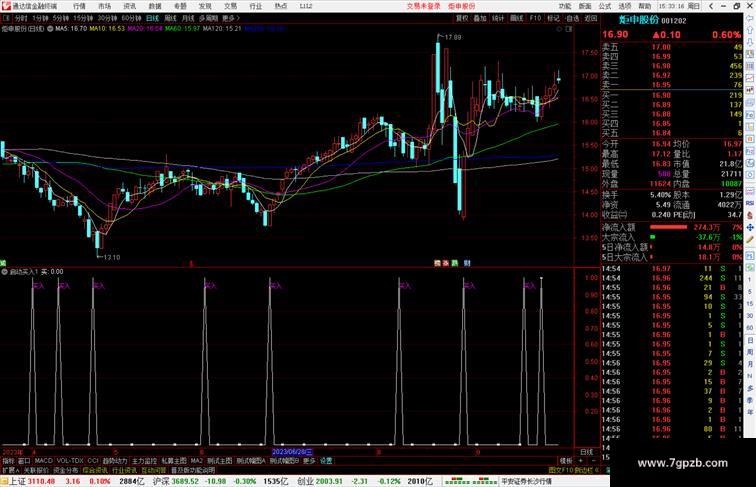Screen dimensions: 756x487
Task: Click the round icon before MA5 label
Action: pos(50,29)
